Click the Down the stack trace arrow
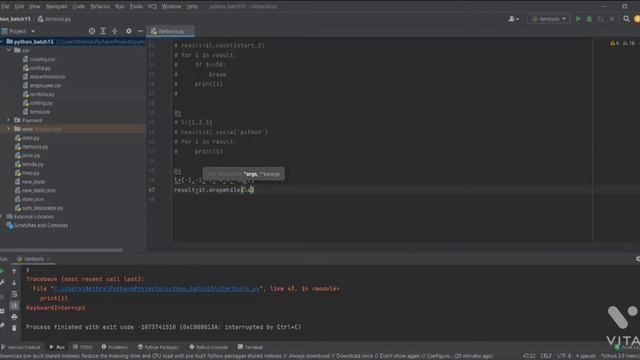 point(14,282)
